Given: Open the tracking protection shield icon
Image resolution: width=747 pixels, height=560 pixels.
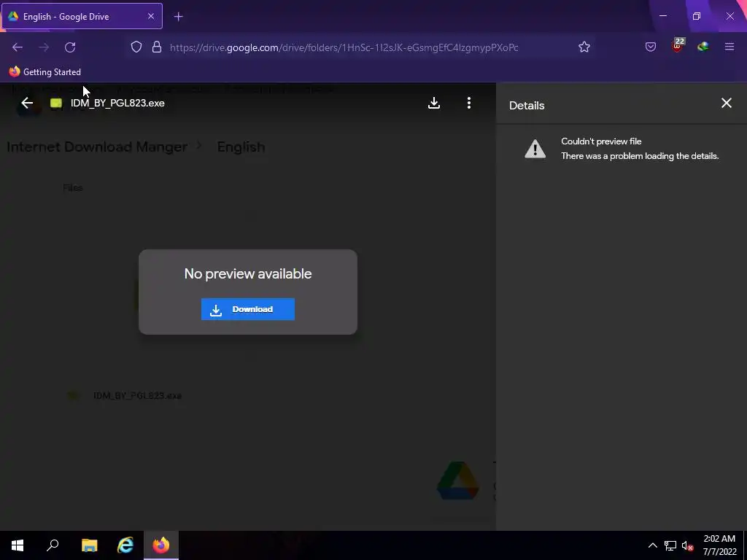Looking at the screenshot, I should tap(136, 47).
